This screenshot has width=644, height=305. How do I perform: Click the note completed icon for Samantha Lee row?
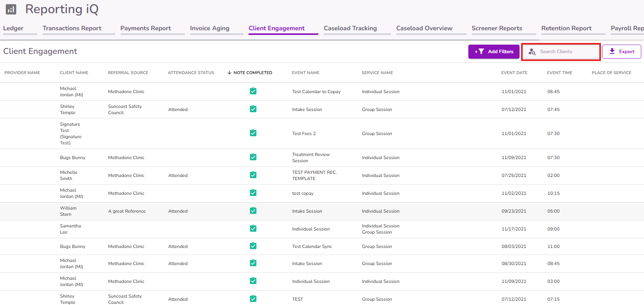point(253,229)
